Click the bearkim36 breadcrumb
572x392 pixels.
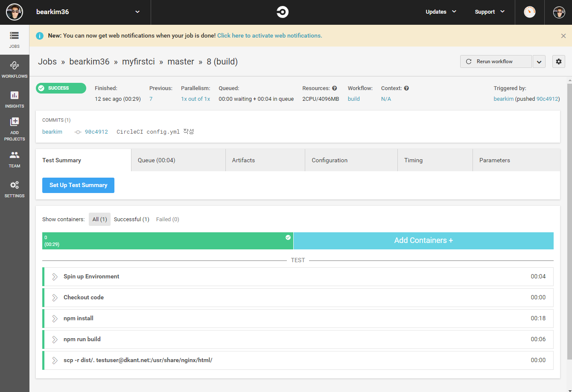pos(89,61)
